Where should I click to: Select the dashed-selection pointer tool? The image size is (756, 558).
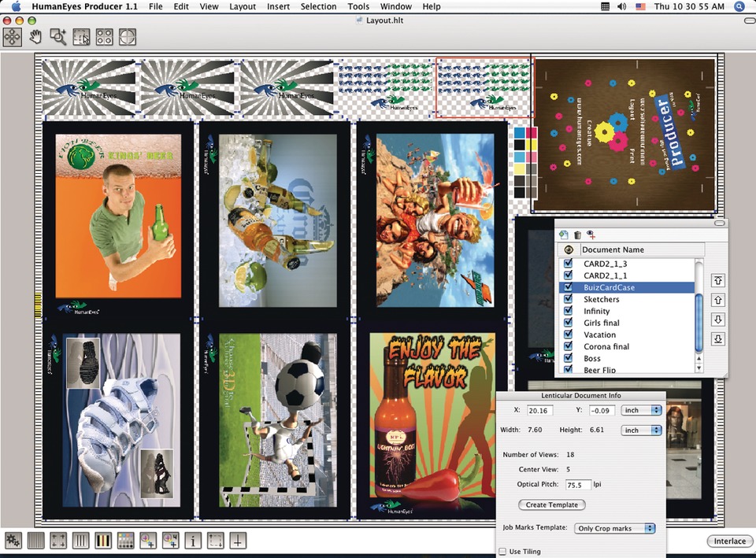tap(81, 37)
